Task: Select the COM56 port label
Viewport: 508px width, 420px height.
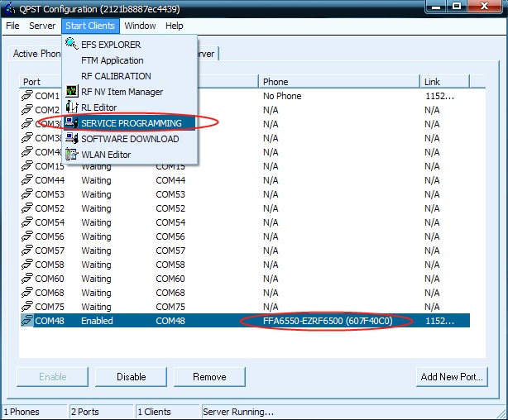Action: click(50, 236)
